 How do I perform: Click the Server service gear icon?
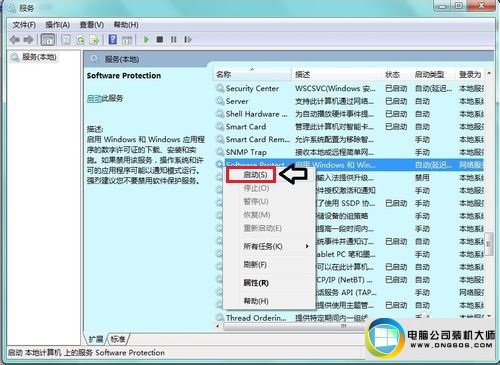tap(220, 101)
